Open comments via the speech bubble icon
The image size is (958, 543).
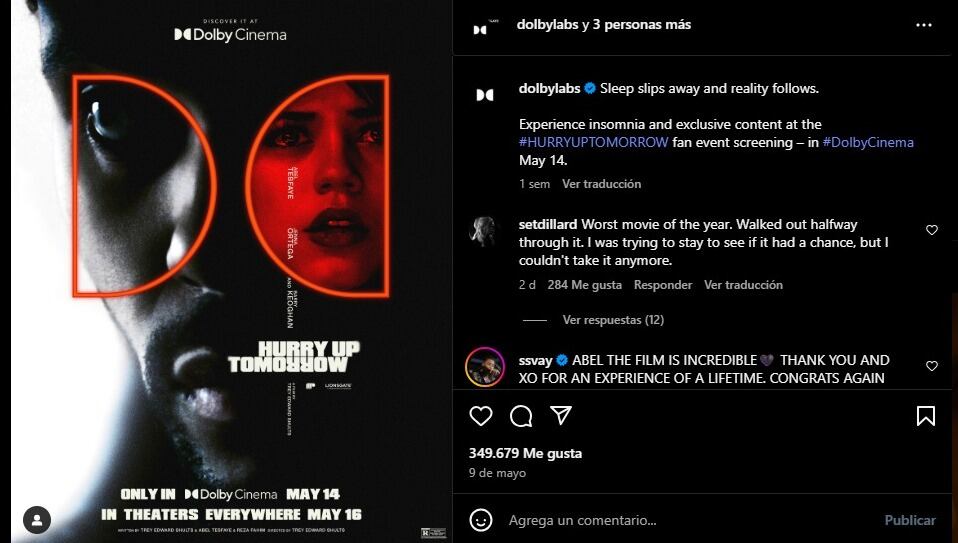click(x=521, y=416)
